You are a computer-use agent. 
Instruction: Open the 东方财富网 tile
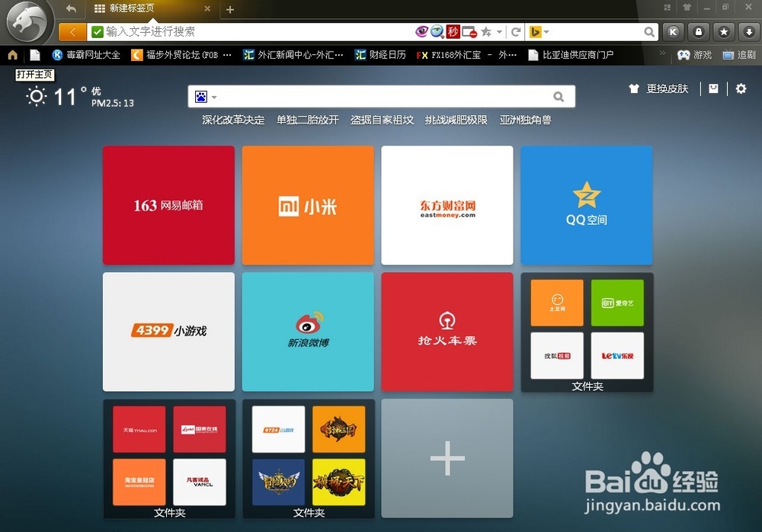(x=447, y=205)
